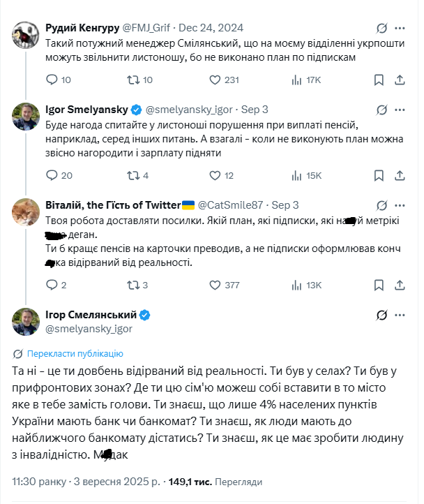
Task: Click Grok icon on Рудий Кенгуру's tweet
Action: pyautogui.click(x=381, y=29)
